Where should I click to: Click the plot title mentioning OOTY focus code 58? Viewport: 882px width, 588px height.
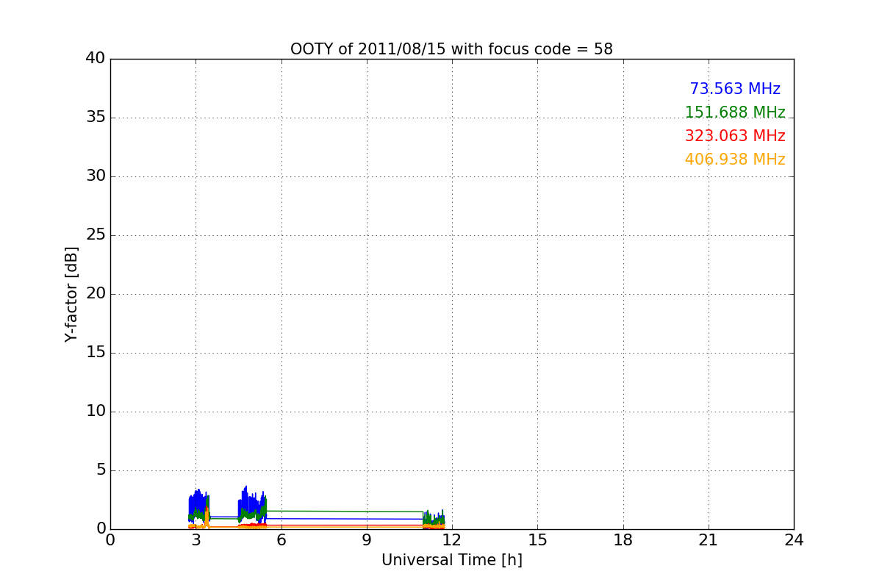pos(451,49)
